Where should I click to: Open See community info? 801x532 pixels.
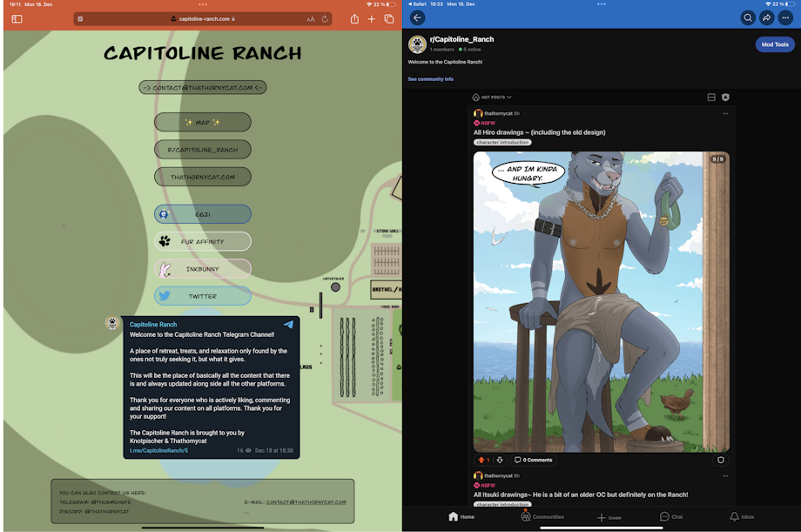pos(431,79)
